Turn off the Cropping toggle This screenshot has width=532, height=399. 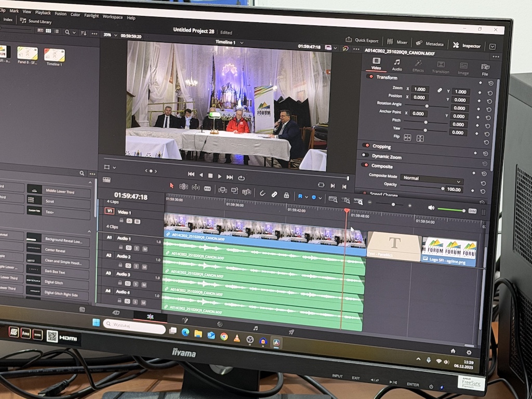tap(366, 146)
